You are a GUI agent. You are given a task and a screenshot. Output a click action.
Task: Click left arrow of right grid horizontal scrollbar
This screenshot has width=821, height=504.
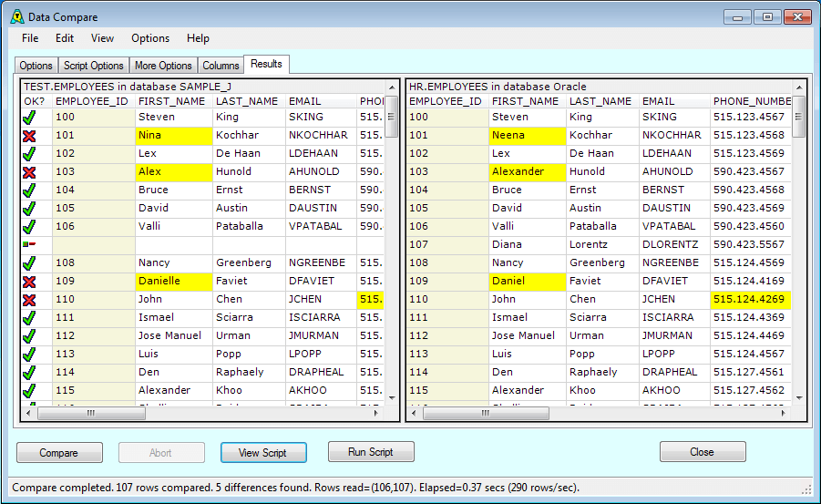pyautogui.click(x=414, y=414)
